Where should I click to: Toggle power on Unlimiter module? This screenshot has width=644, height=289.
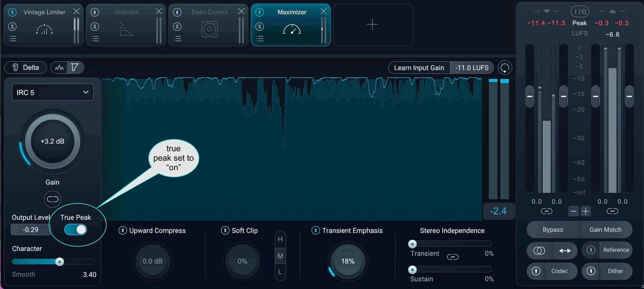pos(95,12)
